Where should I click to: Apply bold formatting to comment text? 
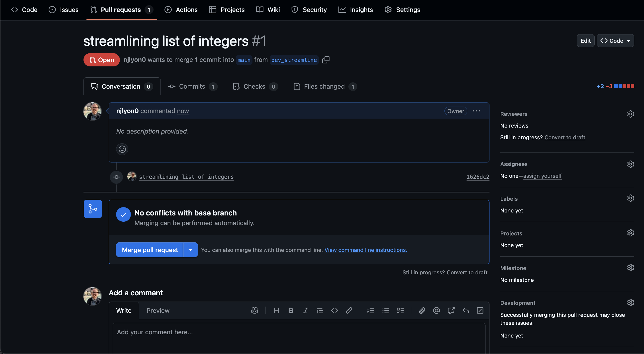point(291,311)
